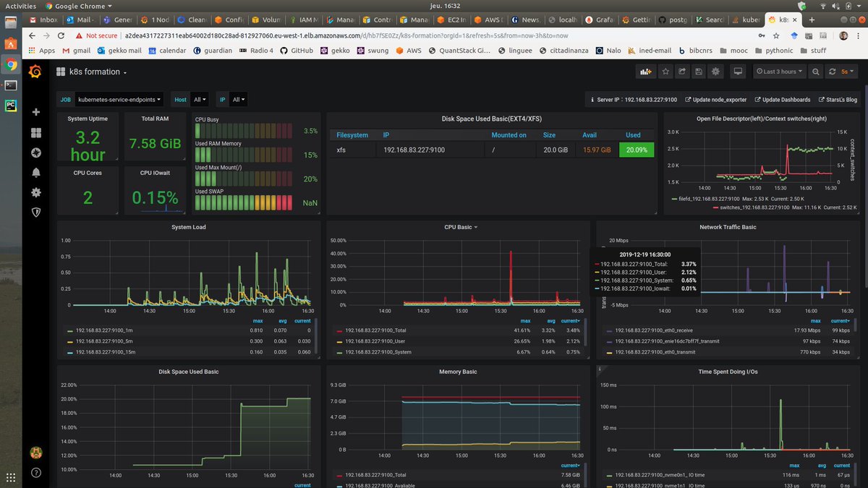Open the JOB kubernetes-service-endpoints dropdown
This screenshot has height=488, width=868.
pyautogui.click(x=119, y=99)
